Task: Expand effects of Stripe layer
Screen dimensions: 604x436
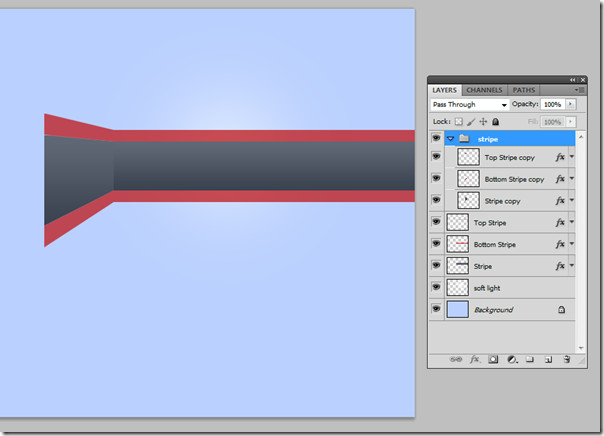Action: click(x=572, y=265)
